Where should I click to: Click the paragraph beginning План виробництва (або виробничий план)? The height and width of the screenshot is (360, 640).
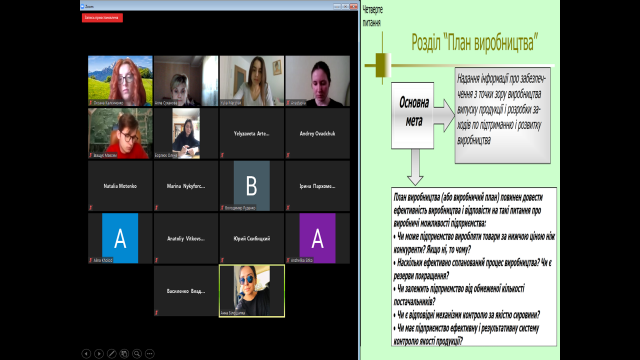click(469, 210)
